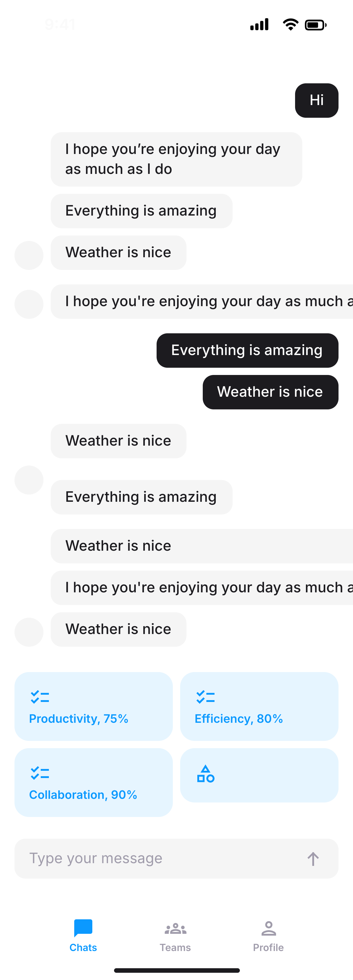
Task: Tap the send arrow in the message box
Action: [313, 859]
